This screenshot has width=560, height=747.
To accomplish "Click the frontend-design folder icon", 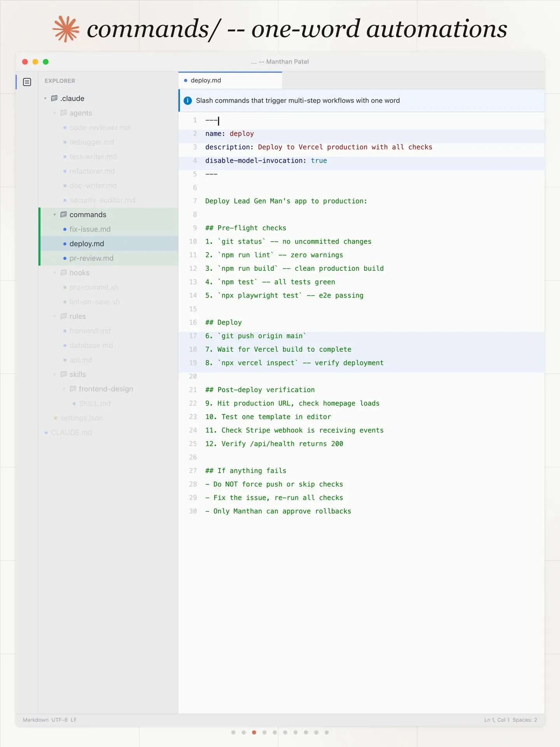I will pyautogui.click(x=73, y=389).
